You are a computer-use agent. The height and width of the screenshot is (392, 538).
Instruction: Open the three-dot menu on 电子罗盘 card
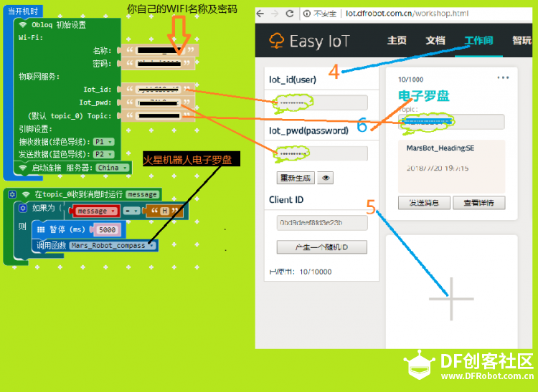[503, 78]
